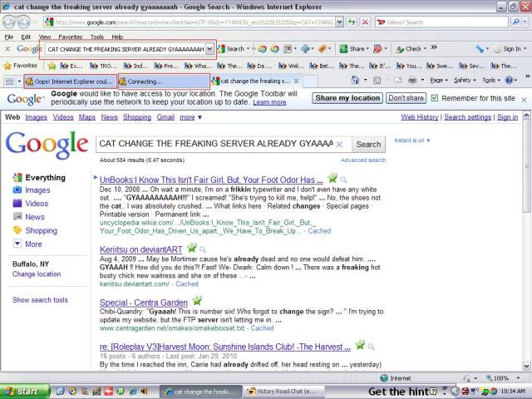The height and width of the screenshot is (399, 532).
Task: Select the Shopping sidebar filter
Action: click(x=41, y=230)
